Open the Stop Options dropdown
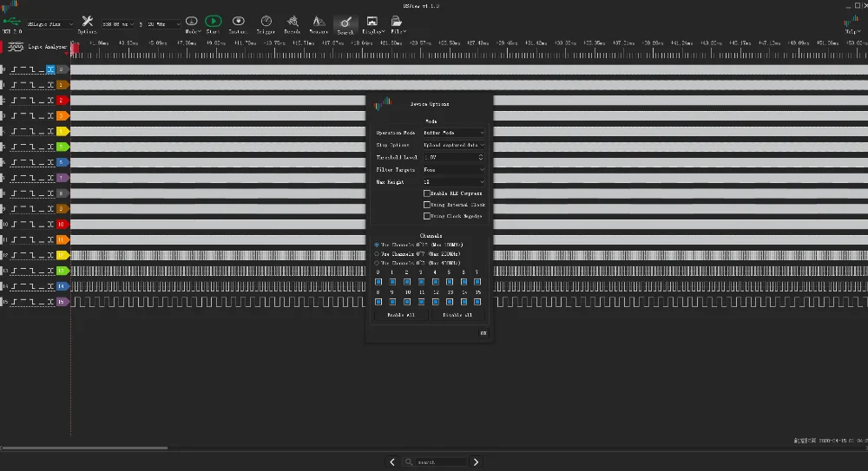This screenshot has width=868, height=471. pyautogui.click(x=454, y=145)
